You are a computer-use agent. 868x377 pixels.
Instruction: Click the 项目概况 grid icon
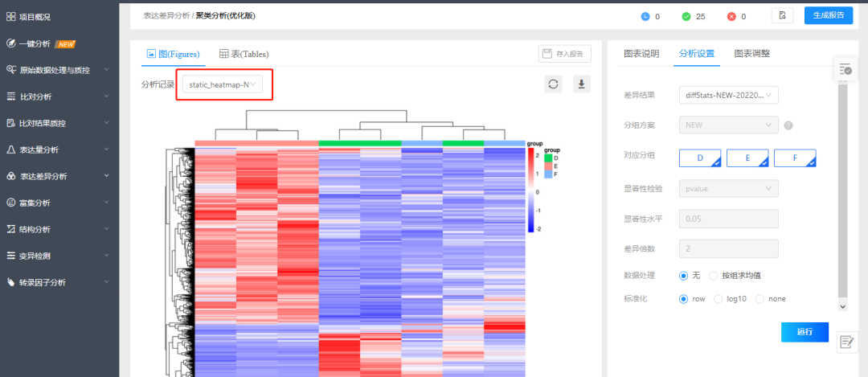[x=10, y=17]
